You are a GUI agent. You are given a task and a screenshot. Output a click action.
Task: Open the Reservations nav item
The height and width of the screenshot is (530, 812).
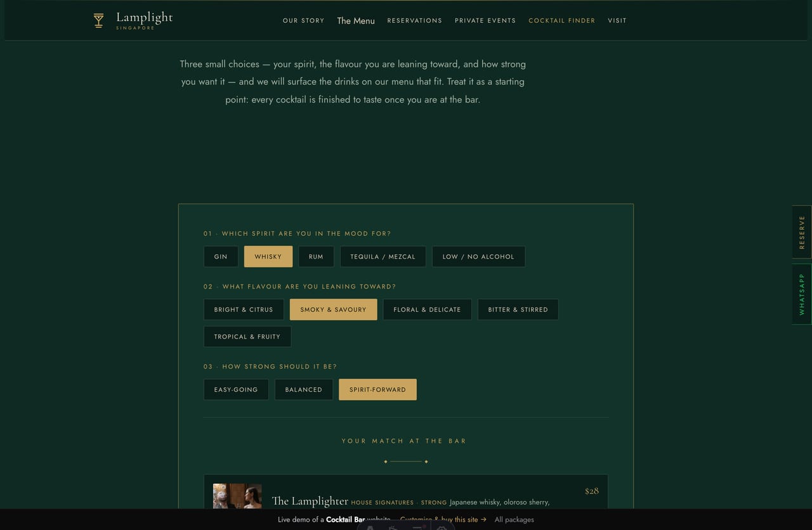tap(414, 21)
